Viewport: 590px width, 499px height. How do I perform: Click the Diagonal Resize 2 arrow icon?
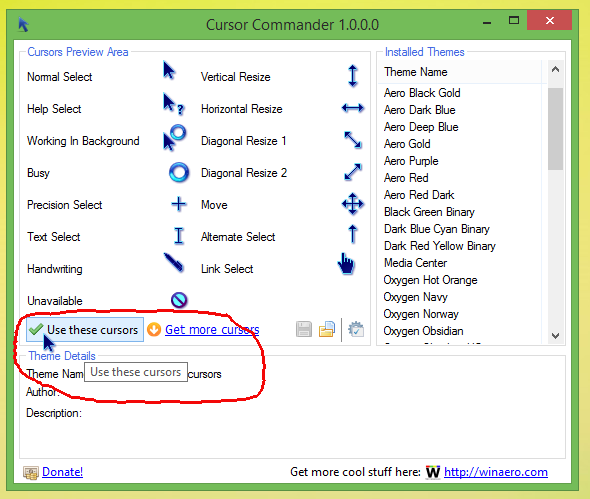pos(353,172)
